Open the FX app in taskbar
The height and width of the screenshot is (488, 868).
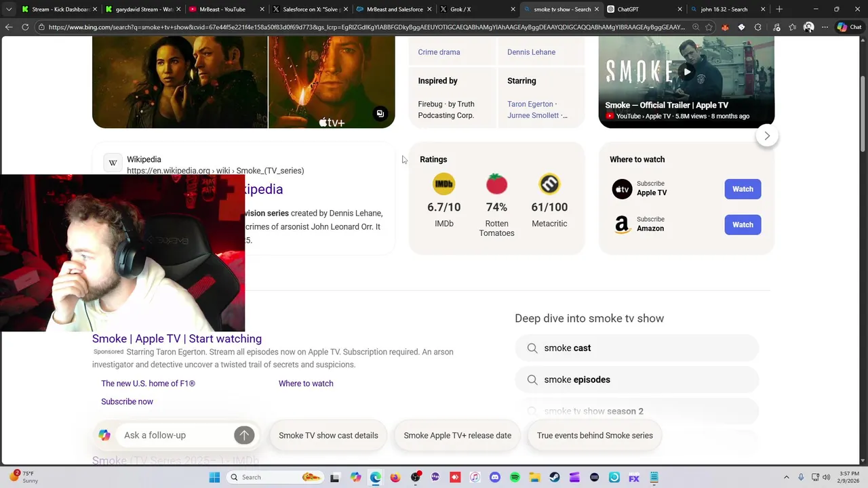(634, 477)
